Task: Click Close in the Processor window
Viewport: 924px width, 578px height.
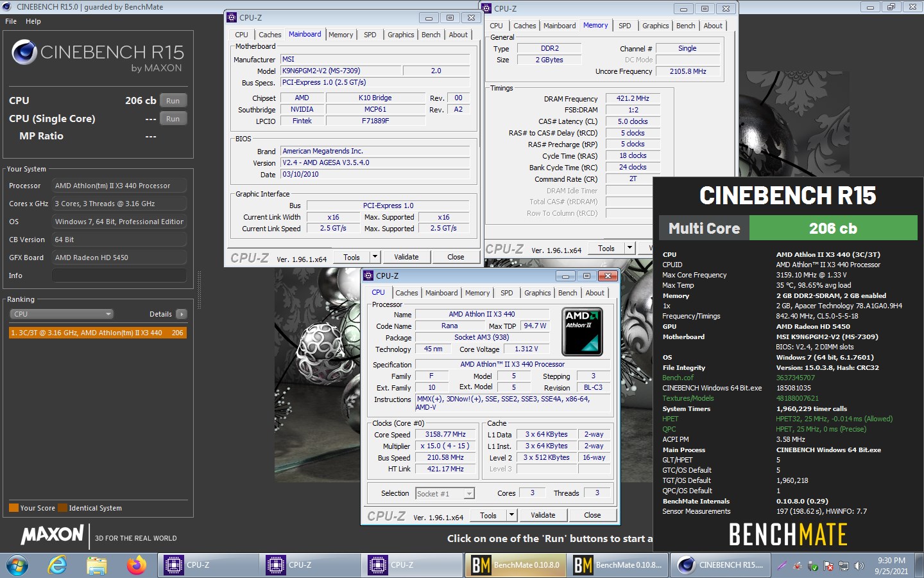Action: [592, 515]
